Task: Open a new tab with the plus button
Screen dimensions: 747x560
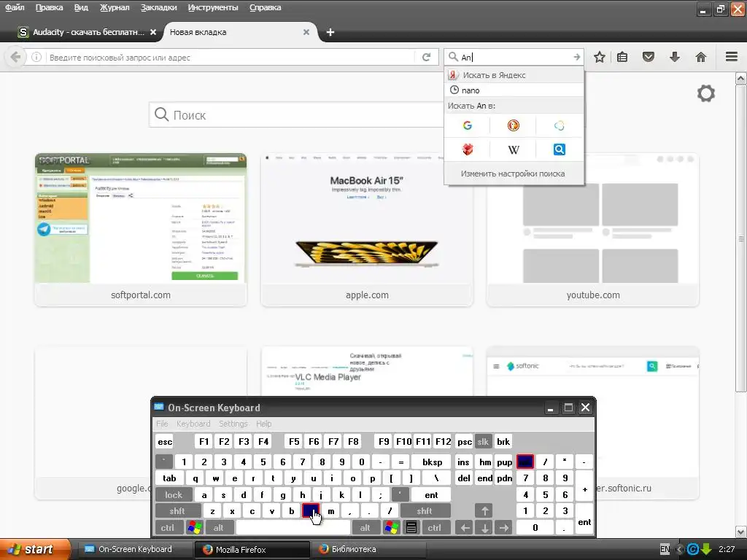Action: pyautogui.click(x=330, y=32)
